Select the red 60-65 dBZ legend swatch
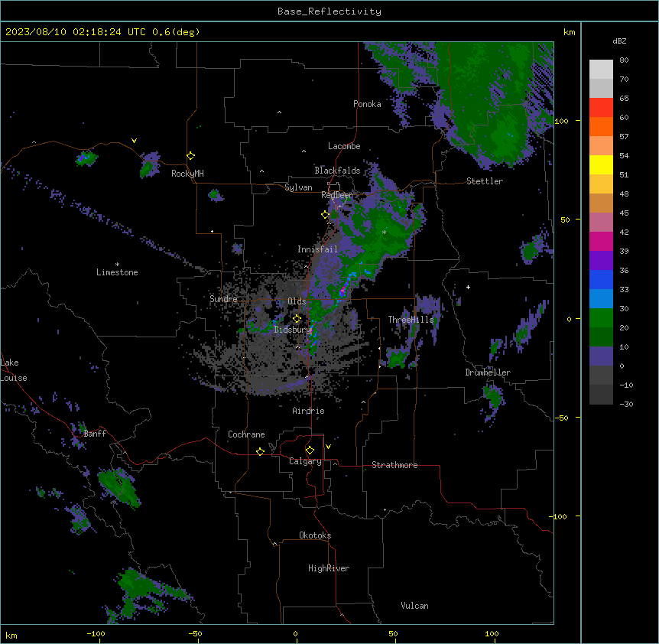 (x=601, y=108)
